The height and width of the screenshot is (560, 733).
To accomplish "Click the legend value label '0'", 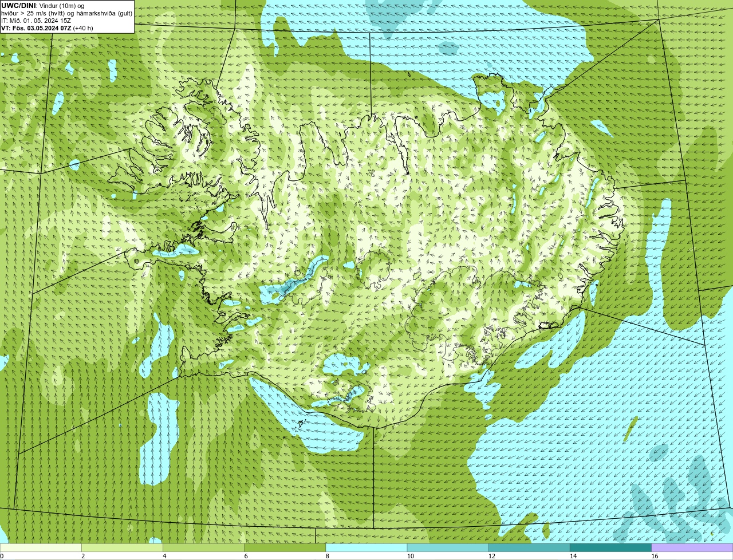I will point(2,556).
